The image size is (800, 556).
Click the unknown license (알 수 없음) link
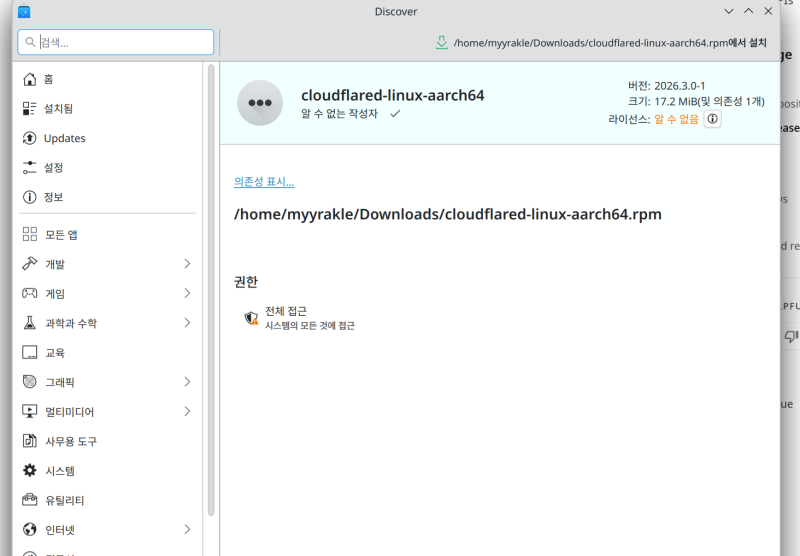pos(677,119)
